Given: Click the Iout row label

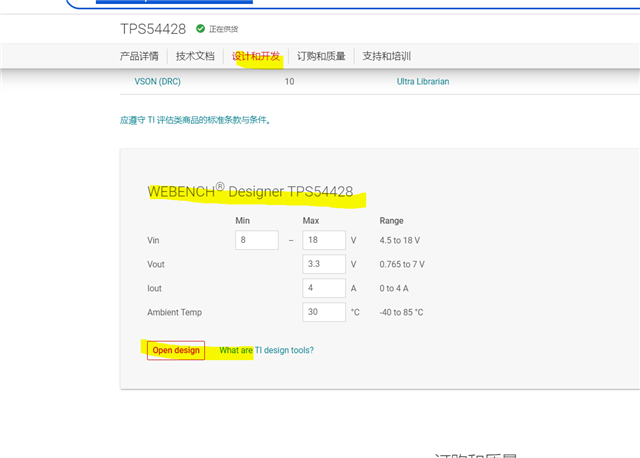Looking at the screenshot, I should point(154,288).
